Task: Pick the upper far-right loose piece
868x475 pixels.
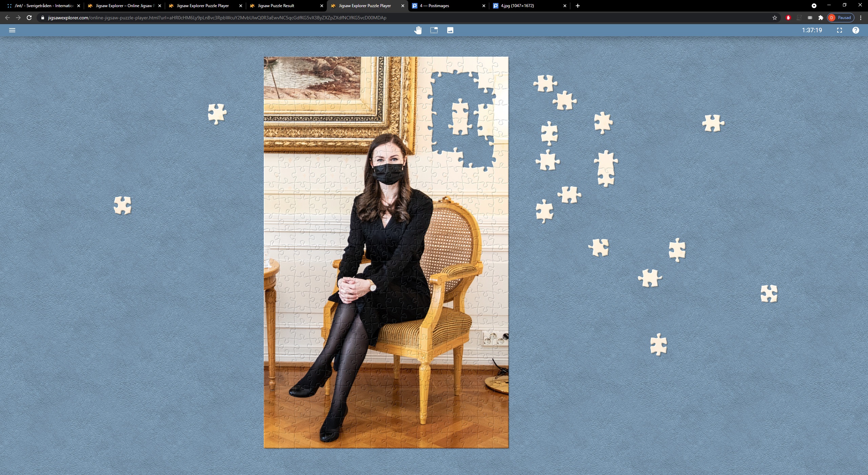Action: 713,123
